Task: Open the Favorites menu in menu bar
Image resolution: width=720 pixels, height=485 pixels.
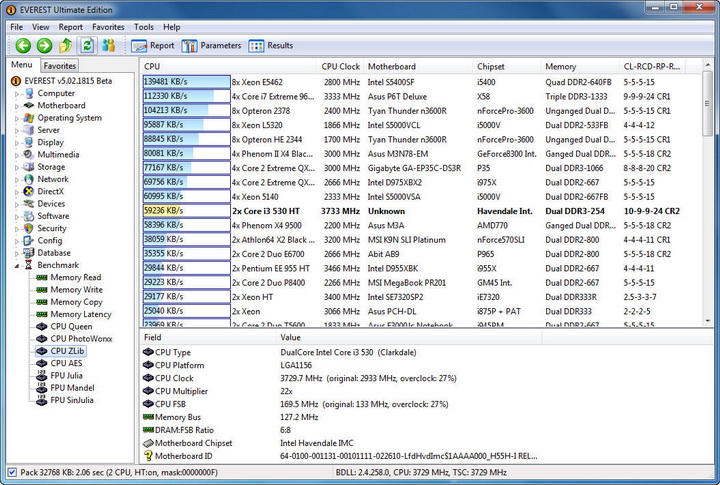Action: coord(108,27)
